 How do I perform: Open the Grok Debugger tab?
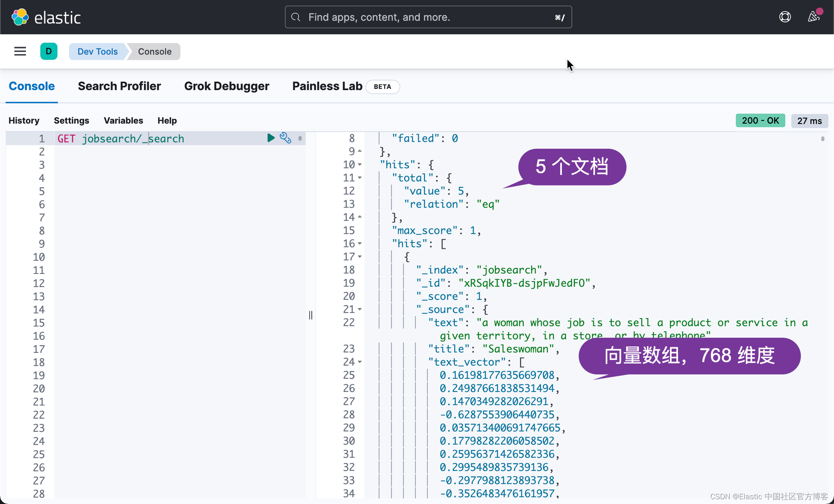pyautogui.click(x=227, y=86)
